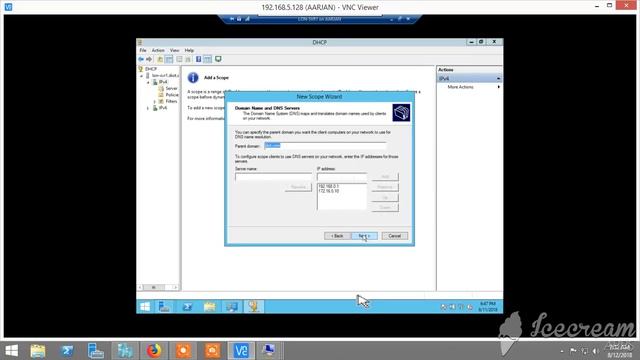Expand the Filters node in tree

tap(155, 101)
